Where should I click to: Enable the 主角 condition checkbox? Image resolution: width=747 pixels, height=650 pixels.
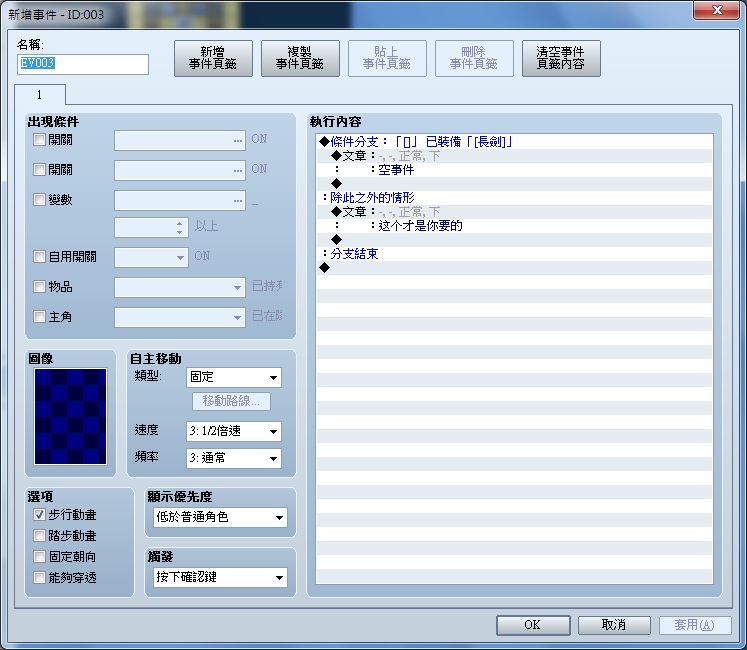(x=39, y=316)
